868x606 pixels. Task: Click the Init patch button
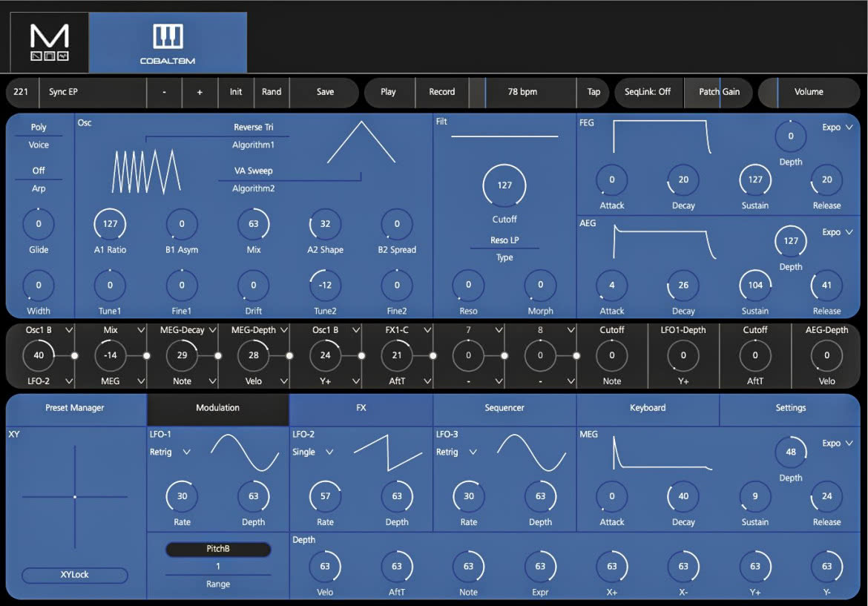point(236,92)
